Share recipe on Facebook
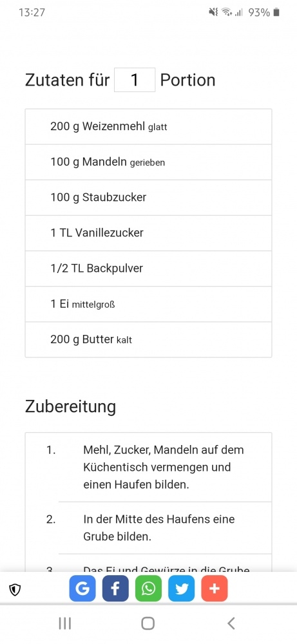The image size is (297, 644). coord(115,589)
